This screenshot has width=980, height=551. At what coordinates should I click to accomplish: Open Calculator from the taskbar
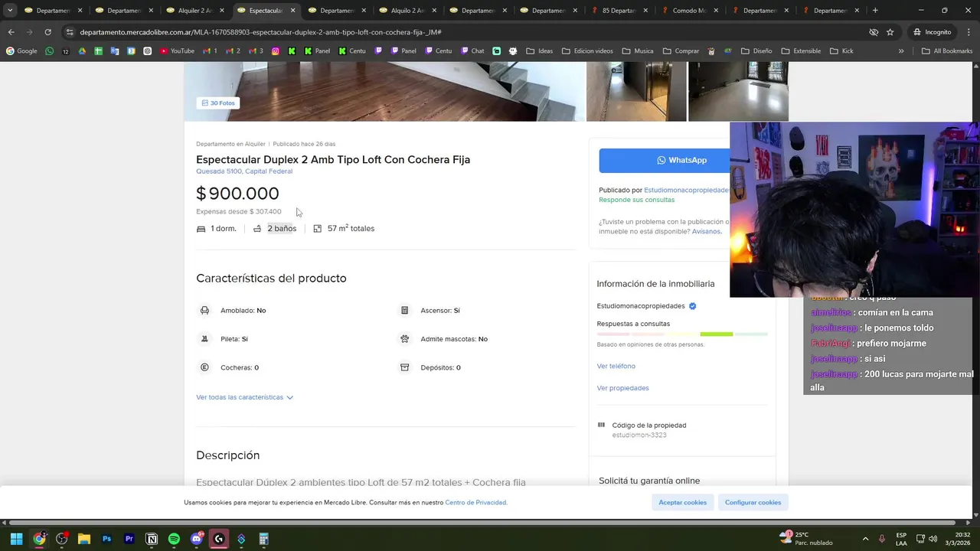[x=263, y=539]
